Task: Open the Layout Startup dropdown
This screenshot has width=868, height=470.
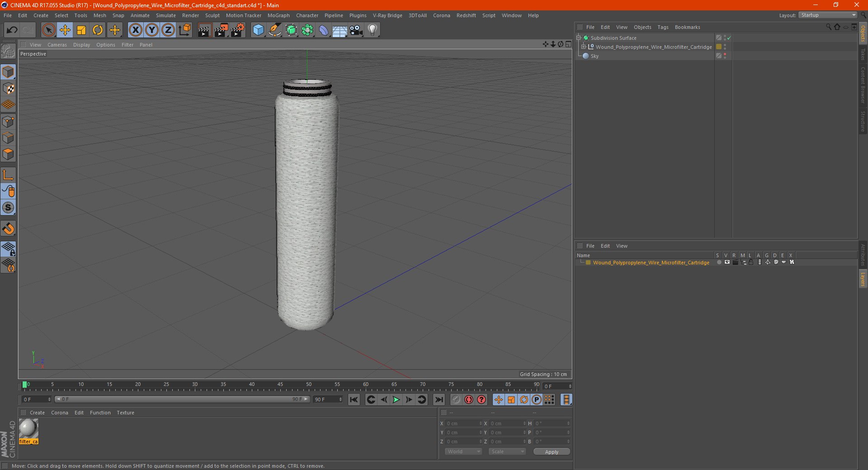Action: [828, 15]
